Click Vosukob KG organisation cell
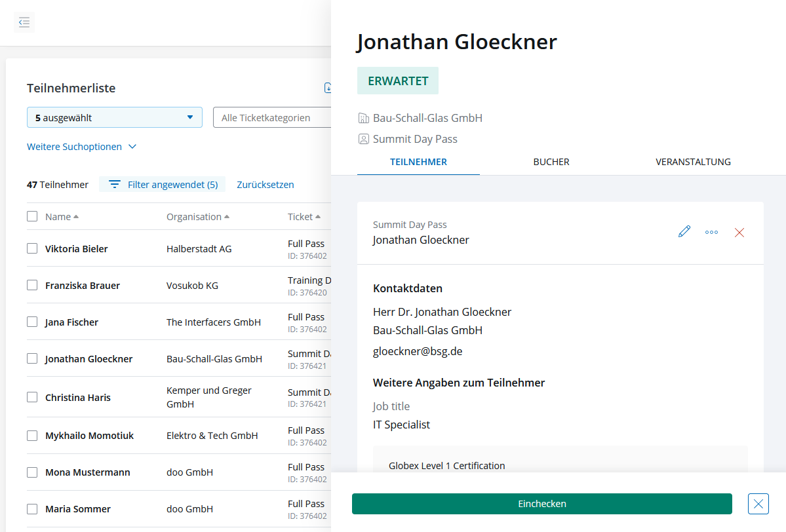Viewport: 786px width, 532px height. [x=193, y=286]
